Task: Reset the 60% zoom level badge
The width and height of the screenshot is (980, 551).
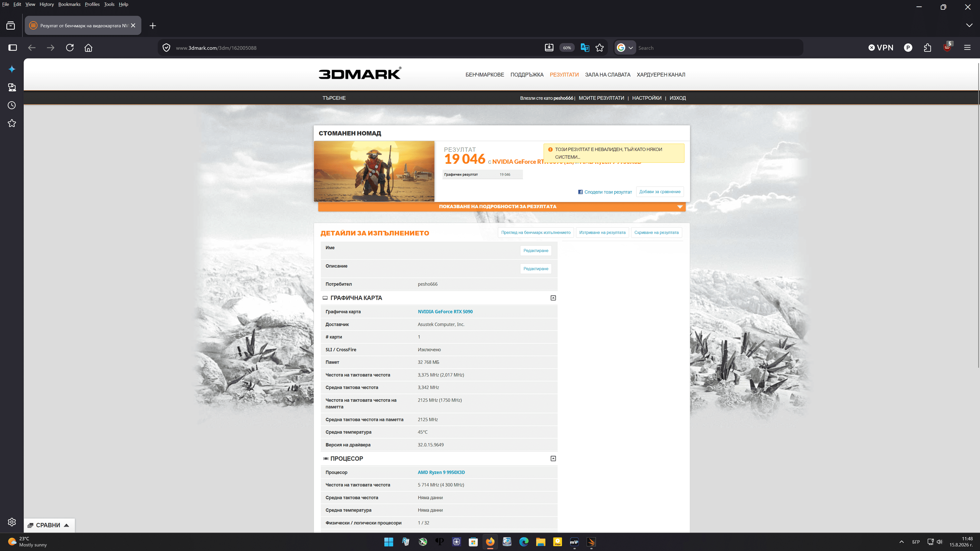Action: (567, 47)
